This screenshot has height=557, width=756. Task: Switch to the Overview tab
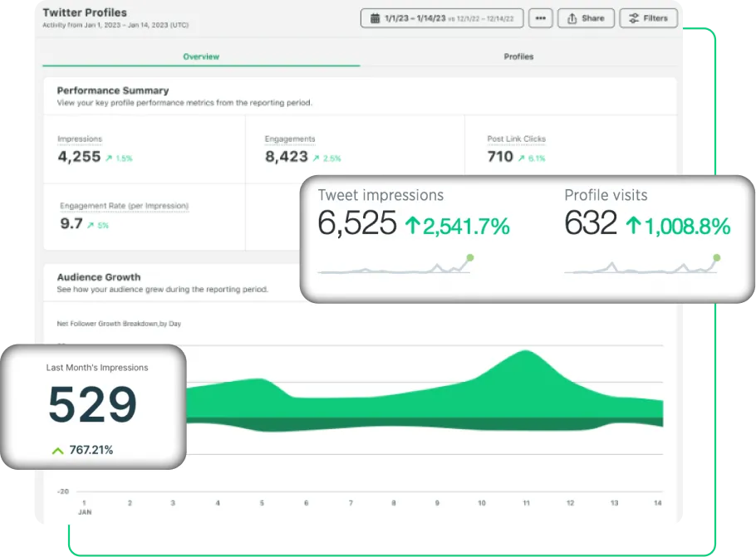coord(201,56)
